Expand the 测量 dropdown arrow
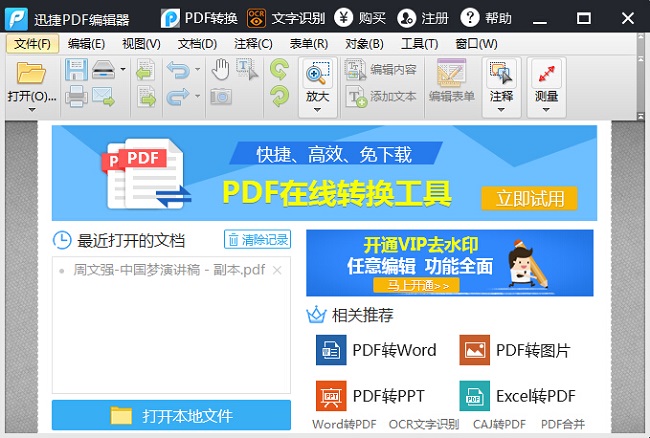Screen dimensions: 650x438 (x=546, y=110)
